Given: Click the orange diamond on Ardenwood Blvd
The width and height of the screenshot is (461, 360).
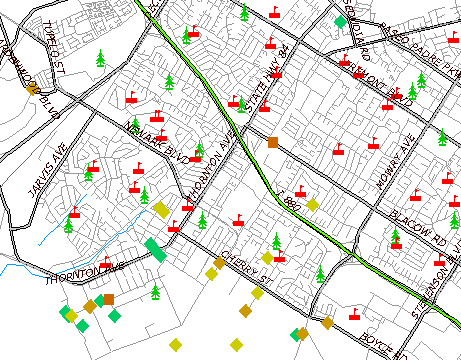Looking at the screenshot, I should tap(31, 89).
